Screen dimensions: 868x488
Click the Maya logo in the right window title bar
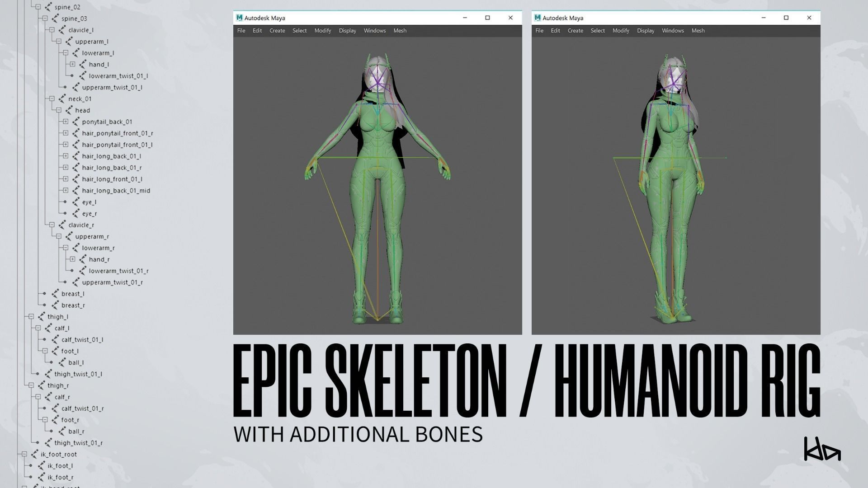coord(538,18)
